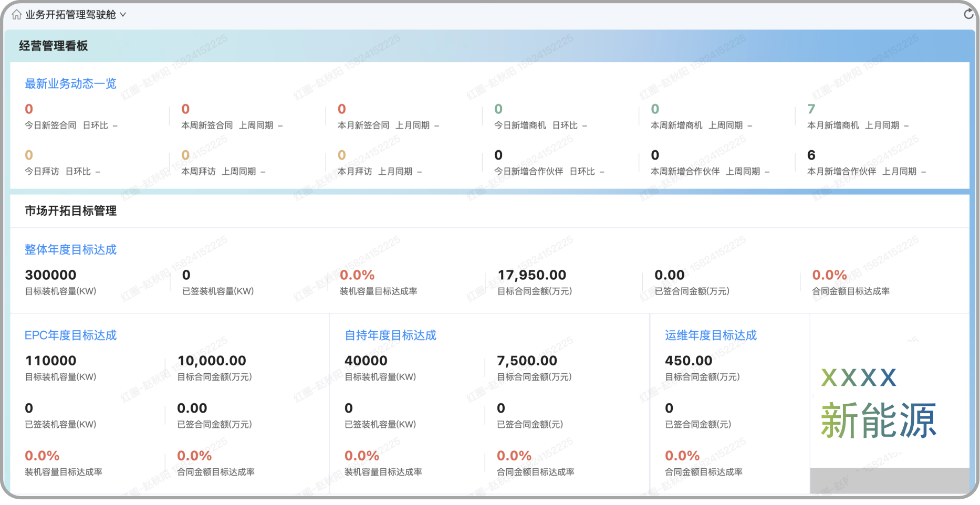Click the 整体年度目标达成 heading link

point(70,249)
